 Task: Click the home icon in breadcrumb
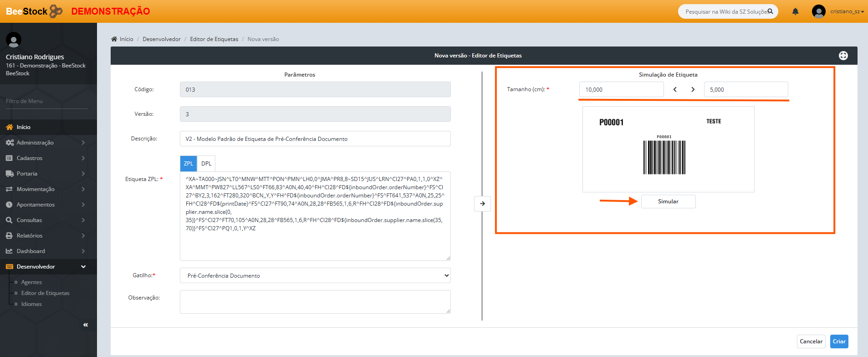pos(114,39)
